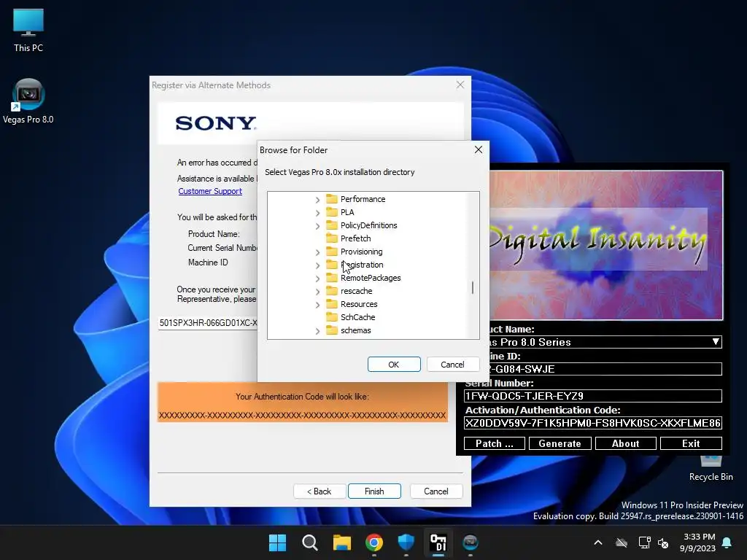Viewport: 747px width, 560px height.
Task: Select schemas in folder tree
Action: (355, 330)
